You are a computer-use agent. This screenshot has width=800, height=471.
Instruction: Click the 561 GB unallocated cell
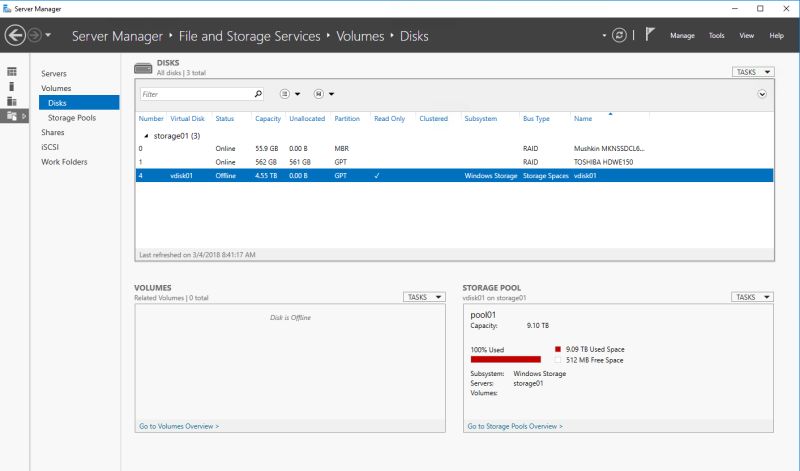300,162
